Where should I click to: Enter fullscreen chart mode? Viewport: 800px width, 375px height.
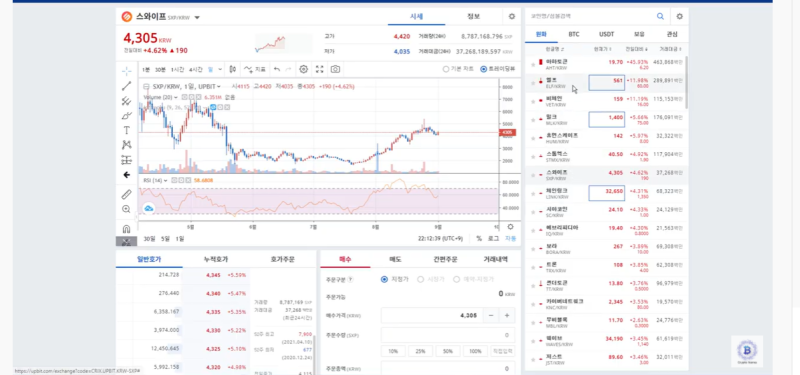click(x=319, y=69)
